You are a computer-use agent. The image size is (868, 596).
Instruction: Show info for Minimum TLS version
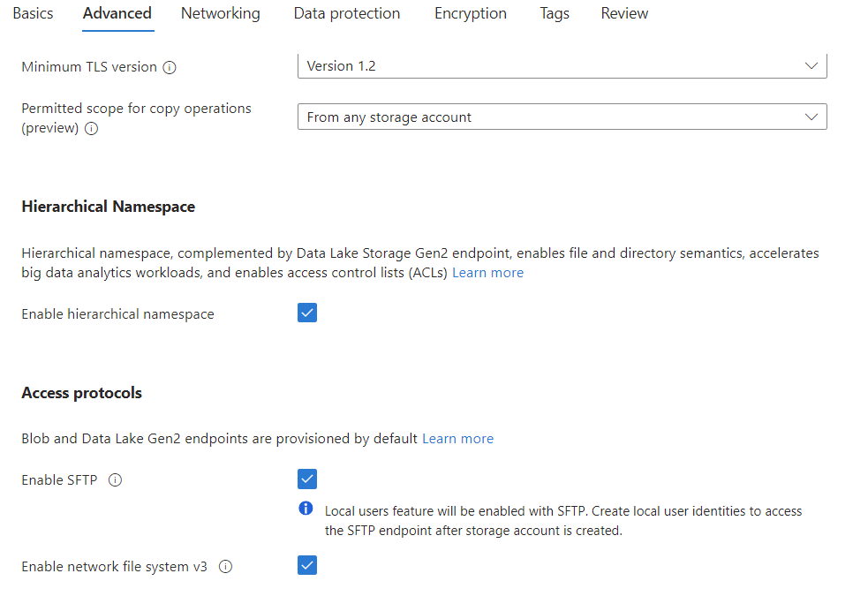(170, 67)
